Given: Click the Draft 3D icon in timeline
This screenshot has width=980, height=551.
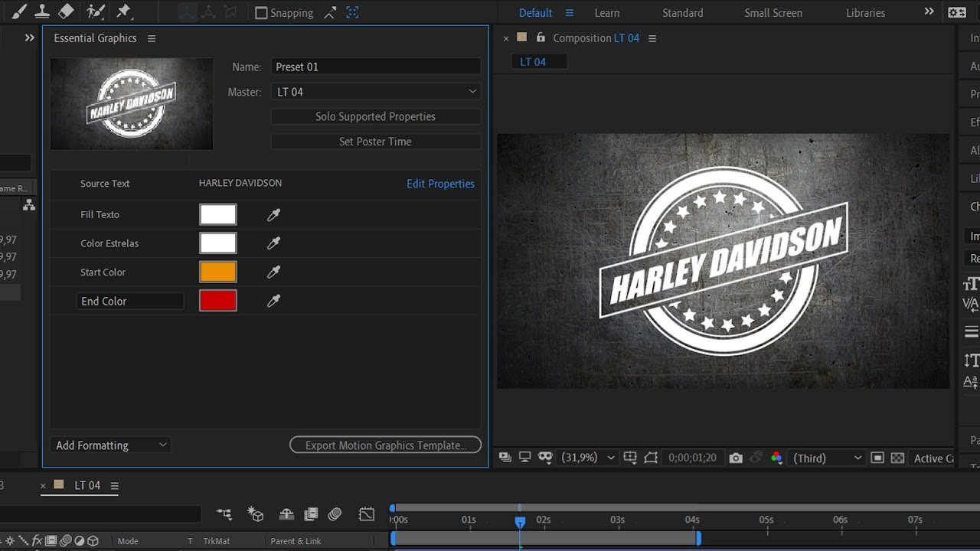Looking at the screenshot, I should click(x=256, y=514).
